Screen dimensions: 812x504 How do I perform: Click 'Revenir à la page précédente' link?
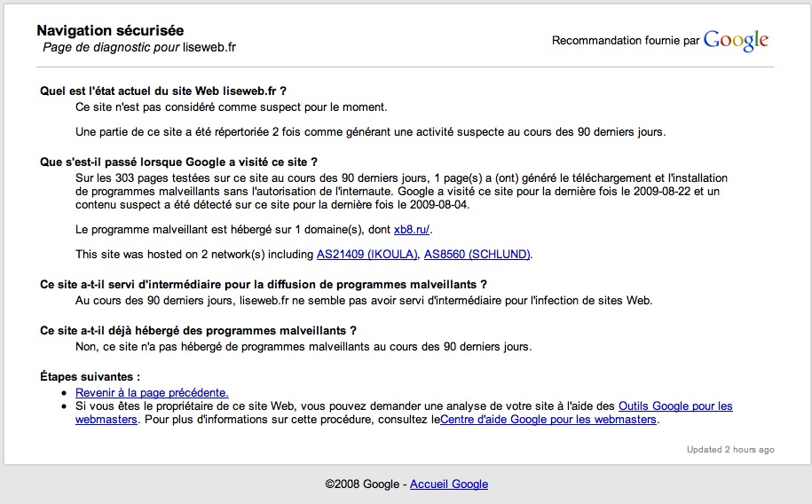(x=152, y=392)
